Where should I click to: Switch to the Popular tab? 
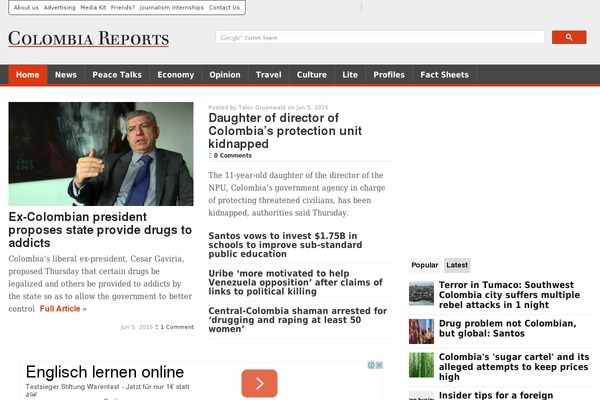425,265
